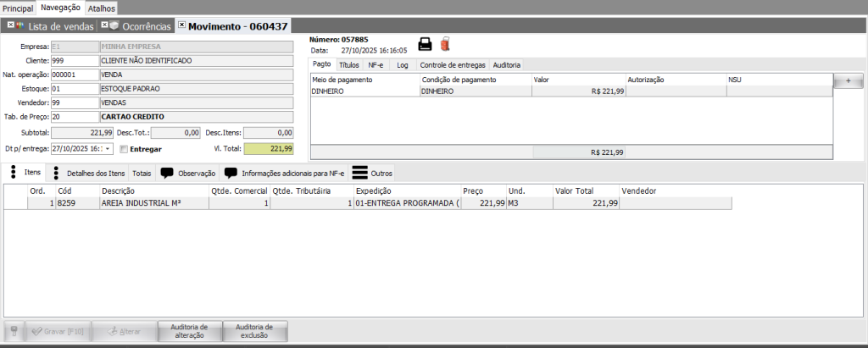Open the Outros tab with hamburger icon

(x=373, y=173)
